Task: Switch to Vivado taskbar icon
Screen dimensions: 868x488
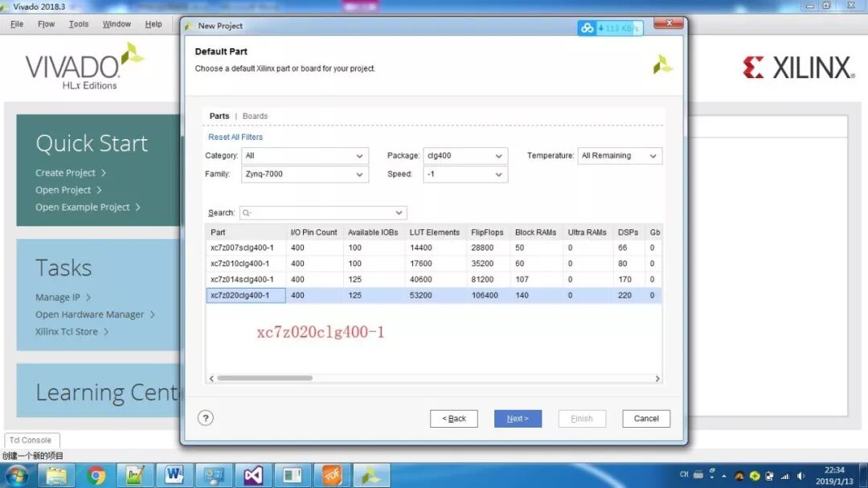Action: [371, 476]
